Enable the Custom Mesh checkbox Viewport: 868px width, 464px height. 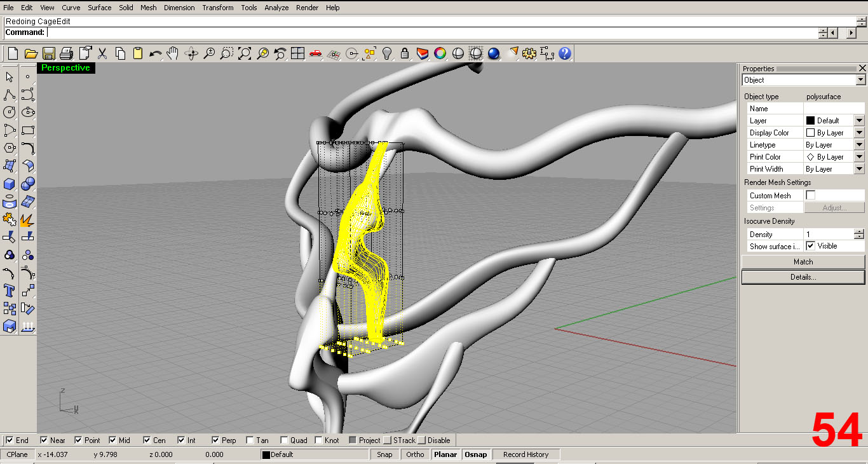click(x=810, y=195)
